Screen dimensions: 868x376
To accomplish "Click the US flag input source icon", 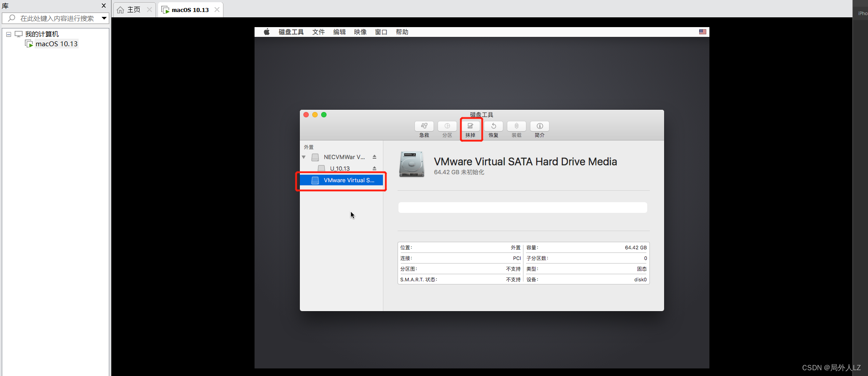I will click(703, 32).
